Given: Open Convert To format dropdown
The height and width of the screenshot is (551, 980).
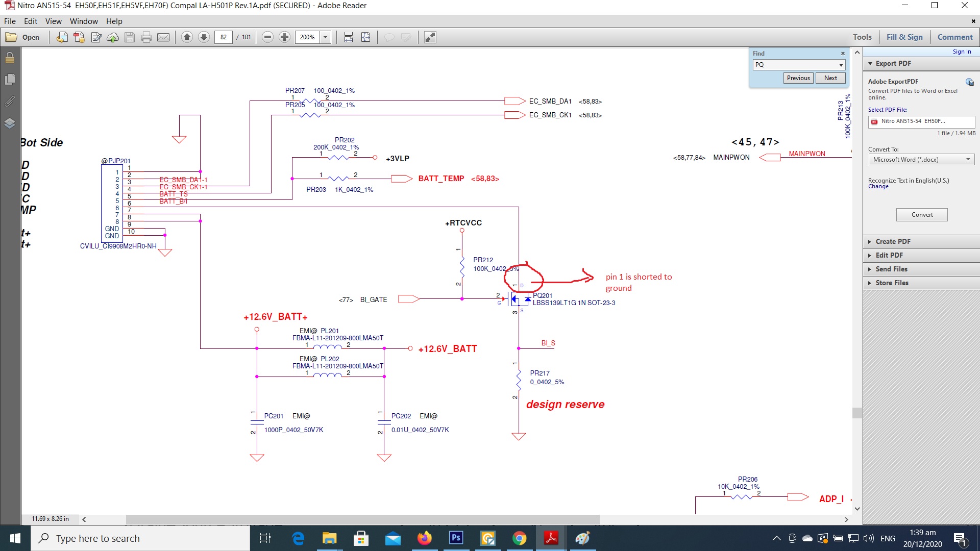Looking at the screenshot, I should point(968,160).
